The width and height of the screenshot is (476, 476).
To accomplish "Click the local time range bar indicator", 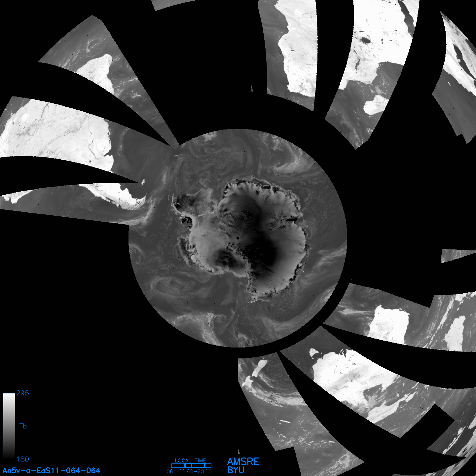I will click(x=191, y=465).
